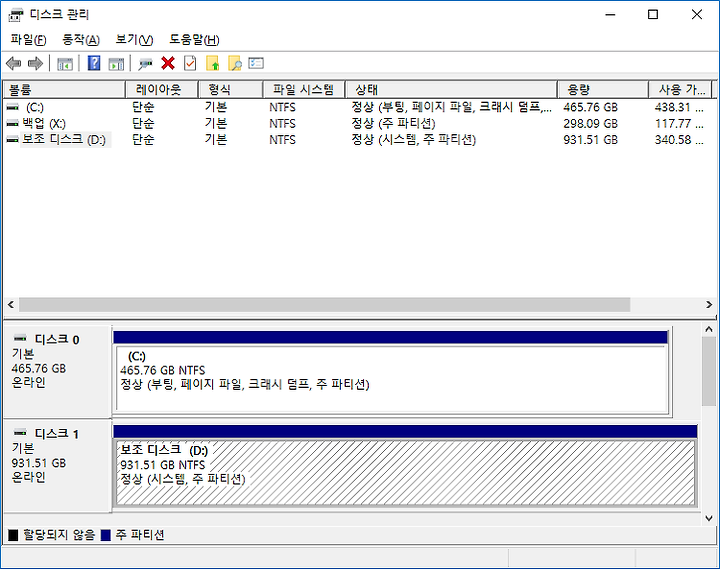Screen dimensions: 720x570
Task: Select the 백업 (X:) volume row
Action: (359, 124)
